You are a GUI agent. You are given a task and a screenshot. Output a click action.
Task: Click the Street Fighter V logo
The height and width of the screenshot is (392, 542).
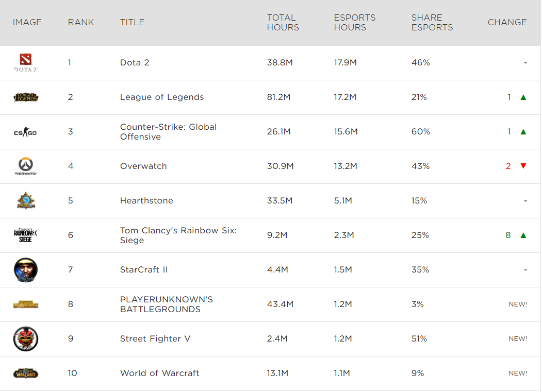click(25, 339)
